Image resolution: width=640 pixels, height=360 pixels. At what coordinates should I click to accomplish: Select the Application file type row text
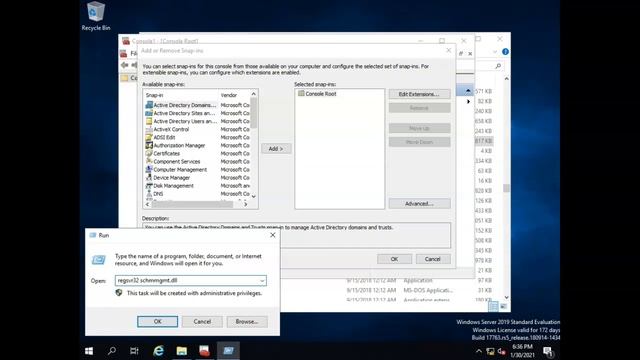[x=418, y=280]
